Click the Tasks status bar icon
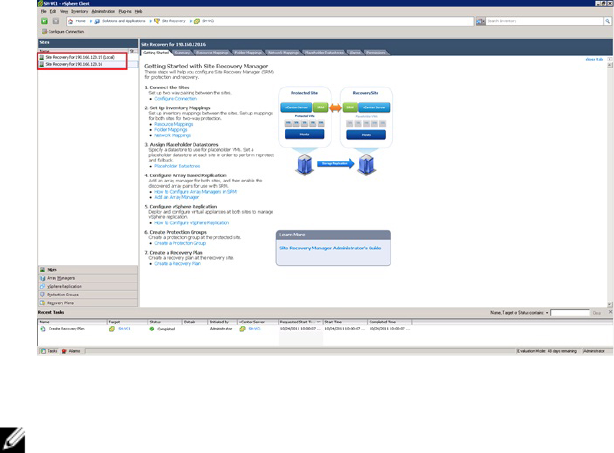The image size is (614, 453). [43, 351]
